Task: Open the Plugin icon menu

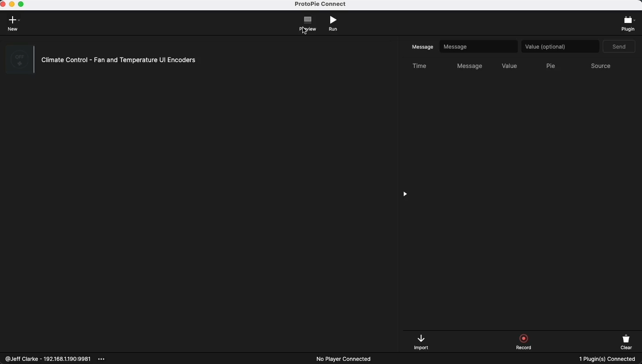Action: pos(628,20)
